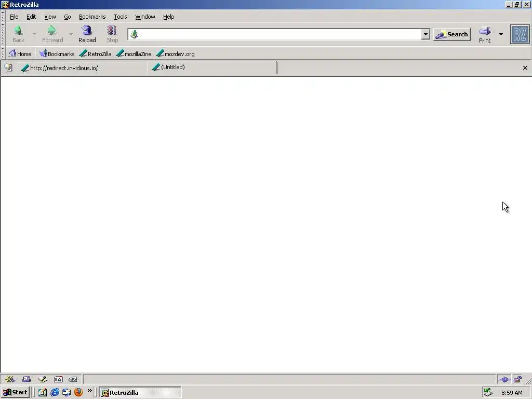Click the Forward navigation button
The height and width of the screenshot is (399, 532).
[x=52, y=34]
